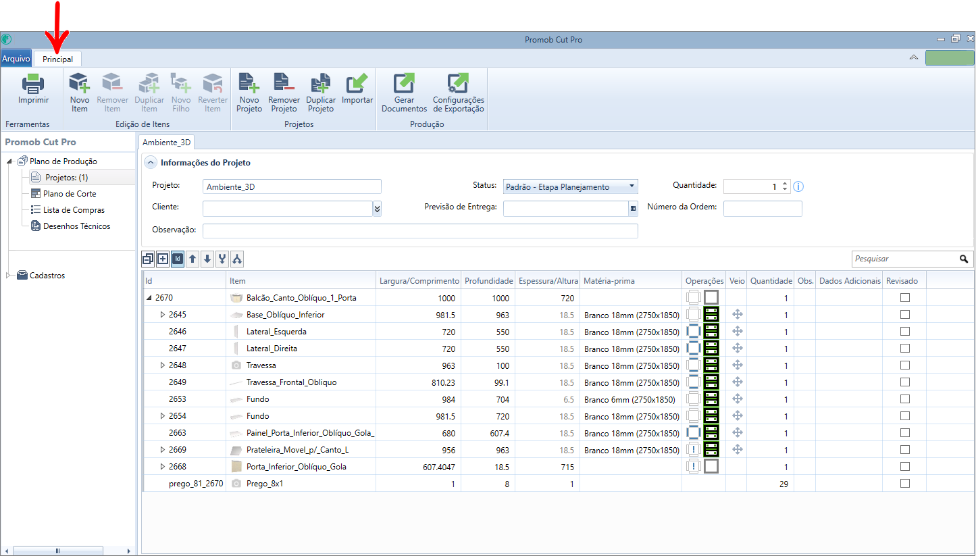Expand row 2645 Base_Oblíquo_Inferior
This screenshot has width=976, height=560.
coord(162,315)
